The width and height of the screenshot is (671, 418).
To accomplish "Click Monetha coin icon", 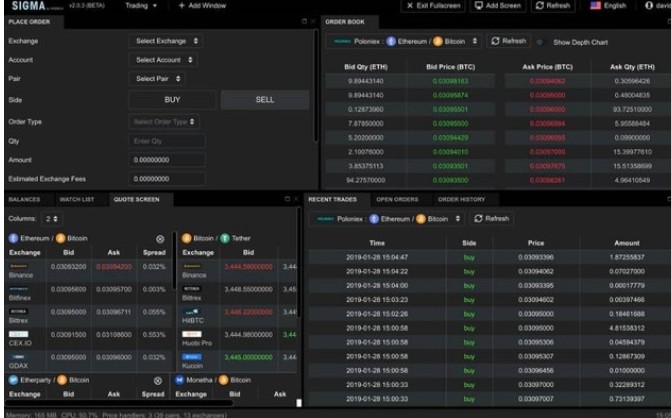I will [x=179, y=380].
